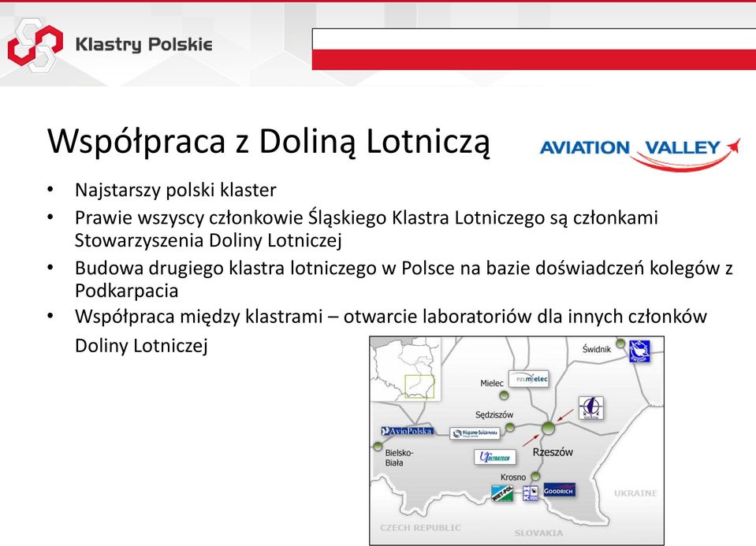Click the bullet starting 'Budowa drugiego klastra'
Image resolution: width=756 pixels, height=546 pixels.
(x=404, y=279)
